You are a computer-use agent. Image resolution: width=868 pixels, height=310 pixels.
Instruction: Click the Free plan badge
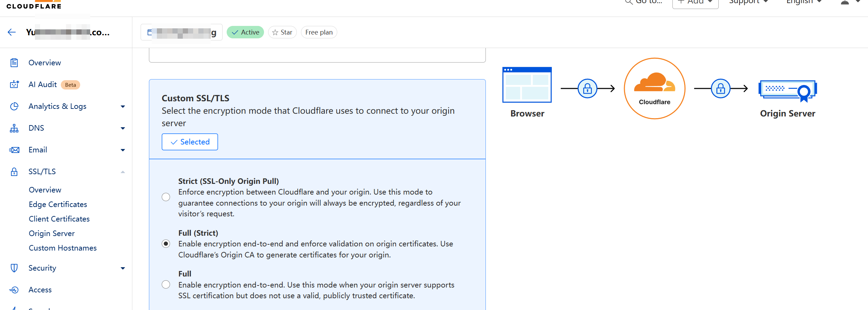pyautogui.click(x=319, y=32)
